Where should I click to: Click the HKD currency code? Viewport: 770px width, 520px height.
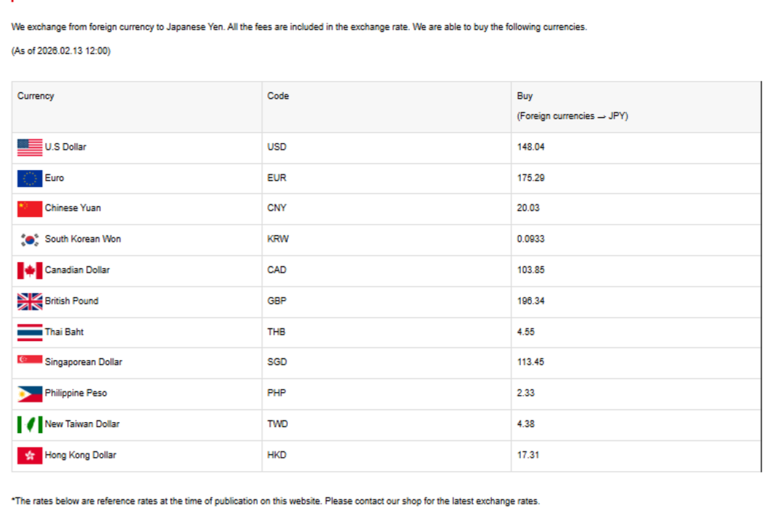click(x=277, y=455)
